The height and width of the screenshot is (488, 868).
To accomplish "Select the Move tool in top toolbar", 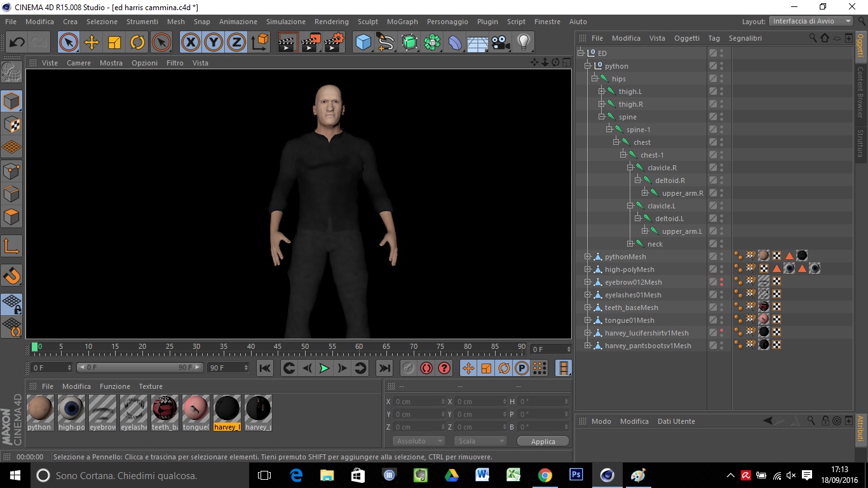I will click(92, 43).
